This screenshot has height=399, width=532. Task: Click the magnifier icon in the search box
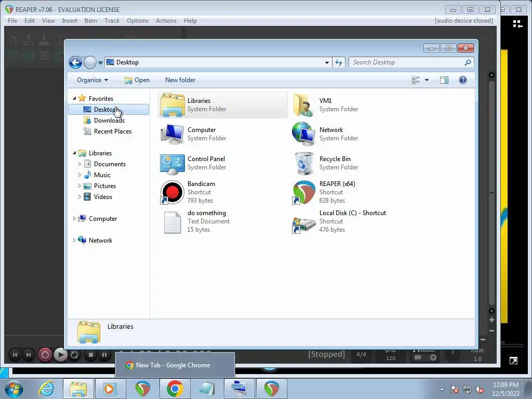click(468, 62)
